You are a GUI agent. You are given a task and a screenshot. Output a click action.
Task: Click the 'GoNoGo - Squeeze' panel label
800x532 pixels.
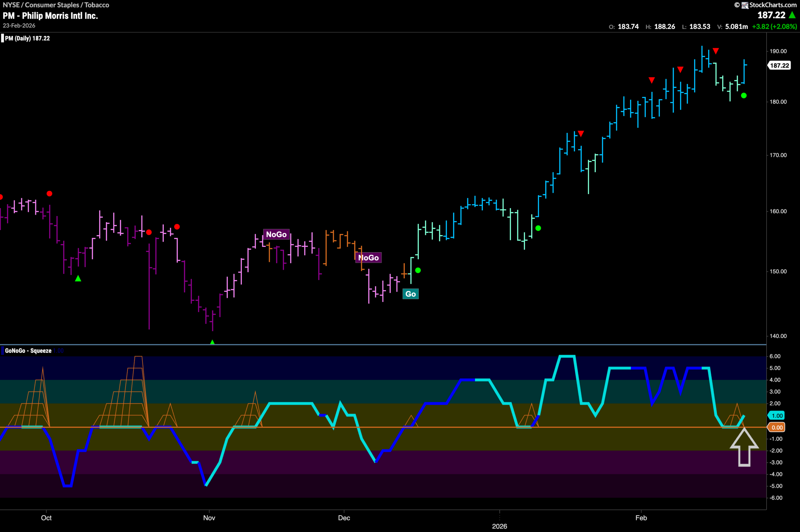[28, 351]
